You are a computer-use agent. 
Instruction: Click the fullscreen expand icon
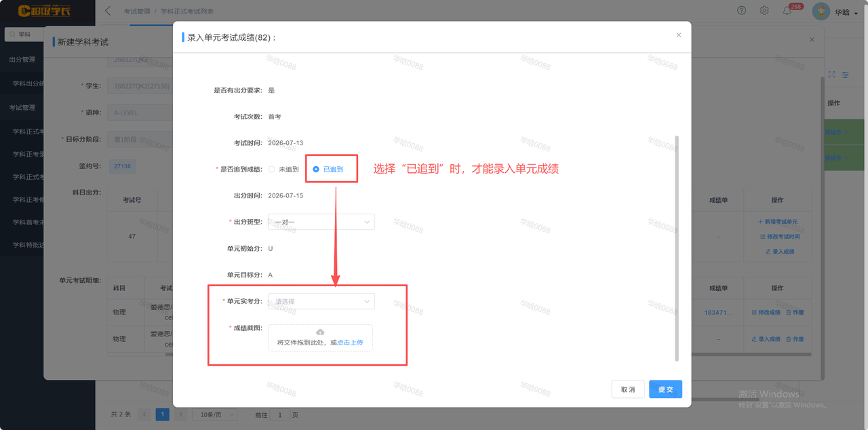pyautogui.click(x=831, y=75)
